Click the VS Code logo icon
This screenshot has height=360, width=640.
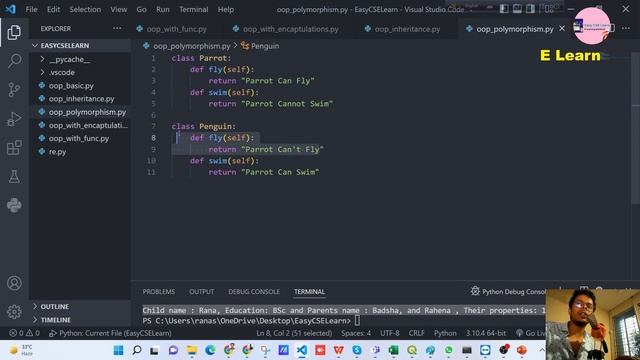[x=11, y=9]
